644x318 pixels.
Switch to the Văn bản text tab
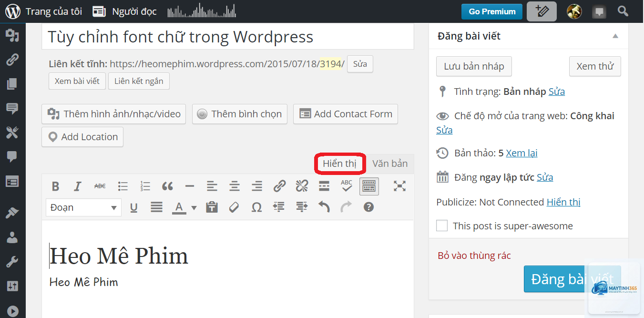coord(390,164)
